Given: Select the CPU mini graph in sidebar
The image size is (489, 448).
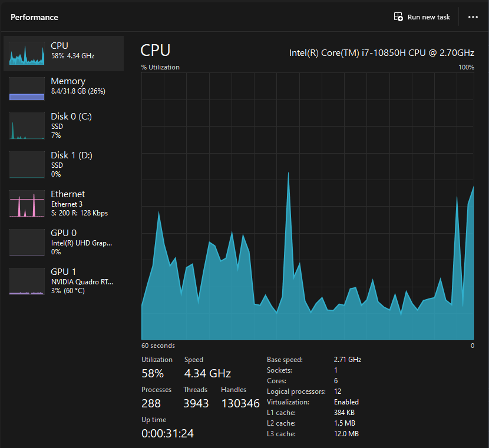Looking at the screenshot, I should point(27,54).
